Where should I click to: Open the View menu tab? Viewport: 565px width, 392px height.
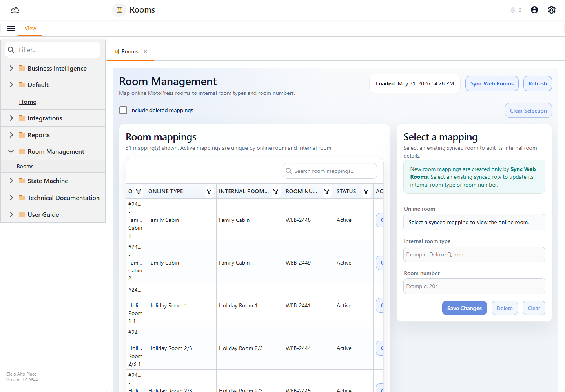tap(30, 28)
